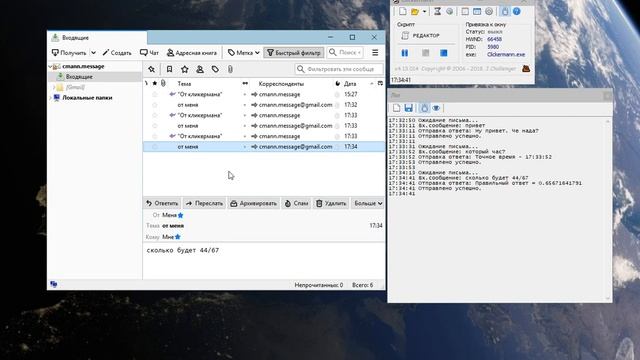Click the blank page icon in log window

396,108
